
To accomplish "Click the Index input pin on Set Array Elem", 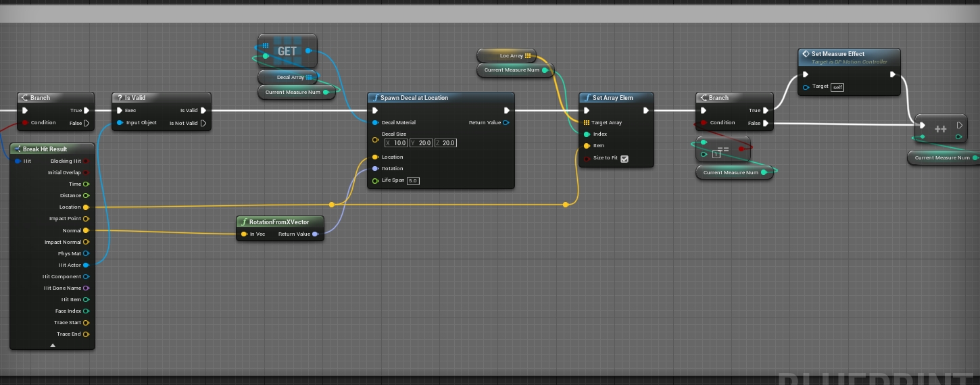I will click(x=586, y=134).
